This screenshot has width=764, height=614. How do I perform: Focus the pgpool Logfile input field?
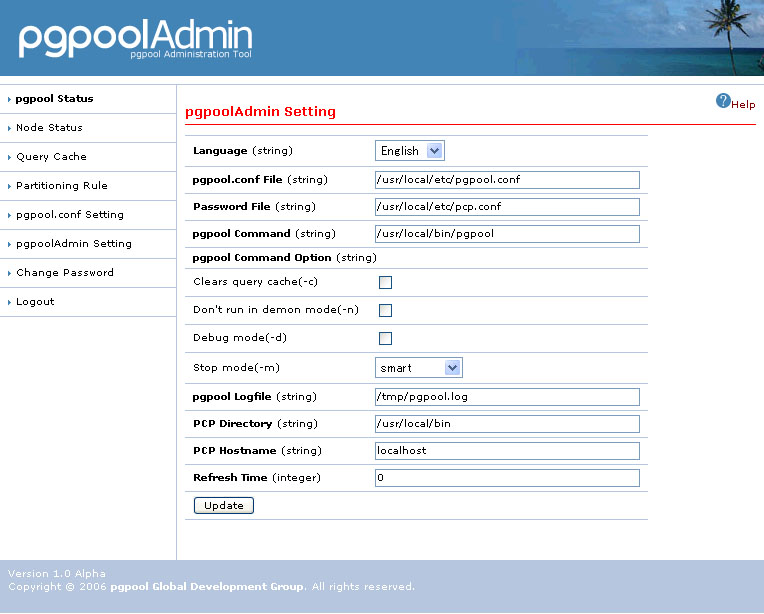click(x=506, y=397)
